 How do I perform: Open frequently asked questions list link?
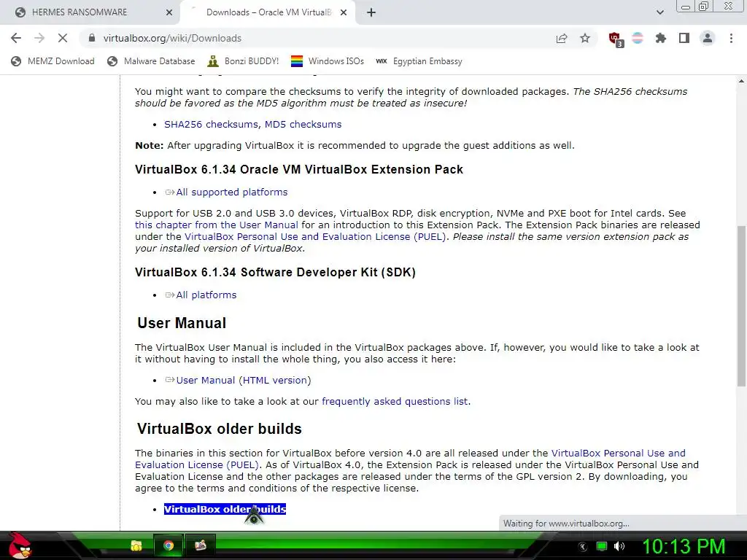pyautogui.click(x=395, y=402)
